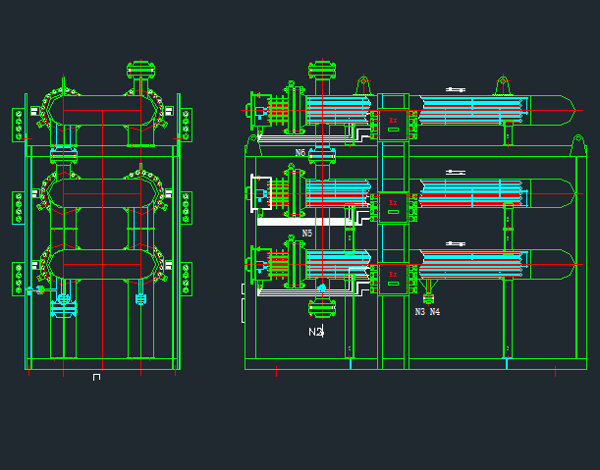Select the N3 nozzle label
Image resolution: width=600 pixels, height=470 pixels.
(x=420, y=312)
